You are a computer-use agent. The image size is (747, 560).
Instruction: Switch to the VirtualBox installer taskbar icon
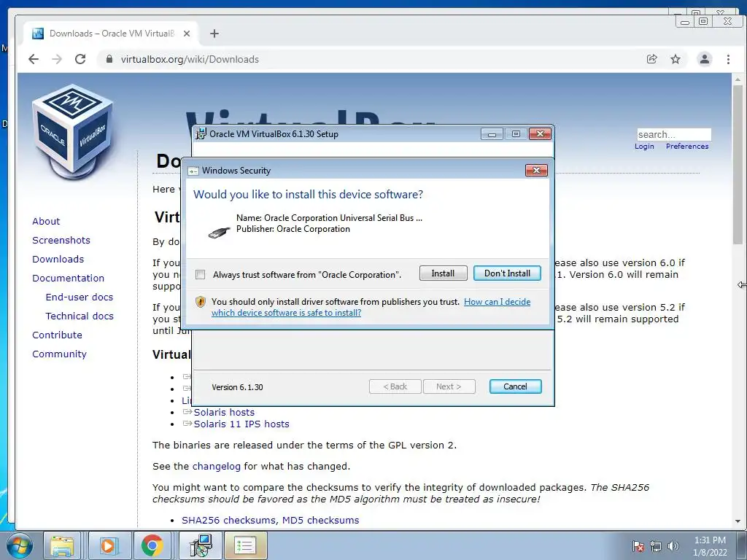200,545
